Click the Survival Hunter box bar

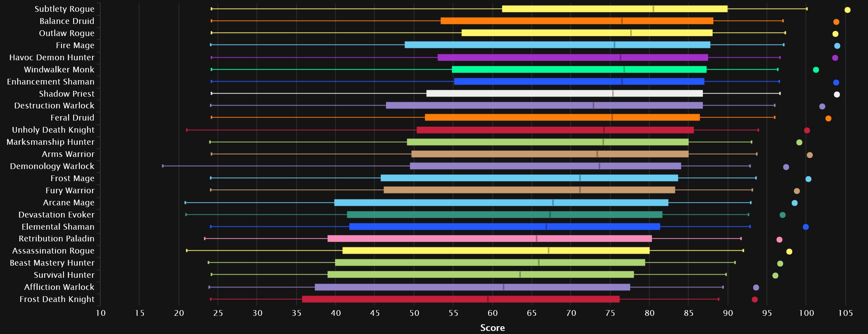[x=480, y=275]
